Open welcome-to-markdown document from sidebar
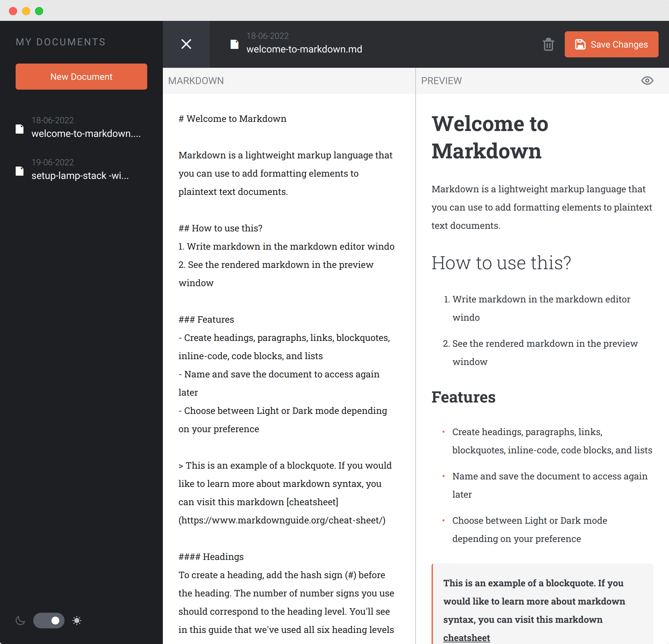 tap(86, 134)
